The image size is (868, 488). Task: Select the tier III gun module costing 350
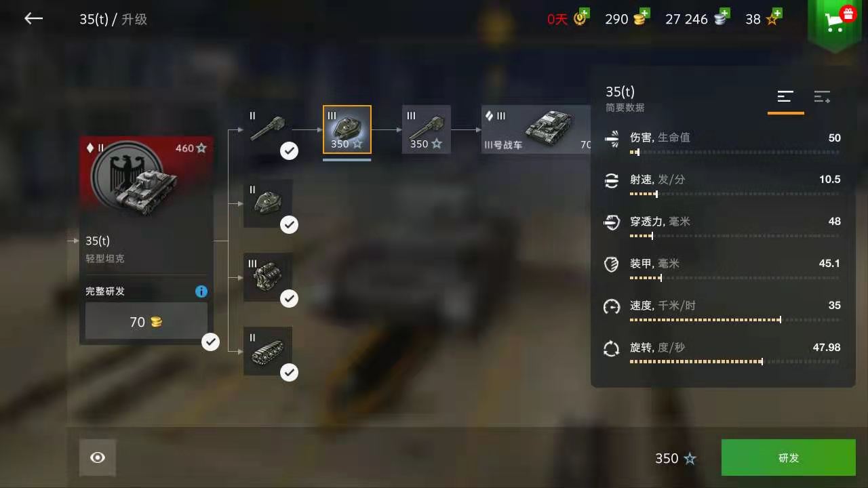[427, 129]
